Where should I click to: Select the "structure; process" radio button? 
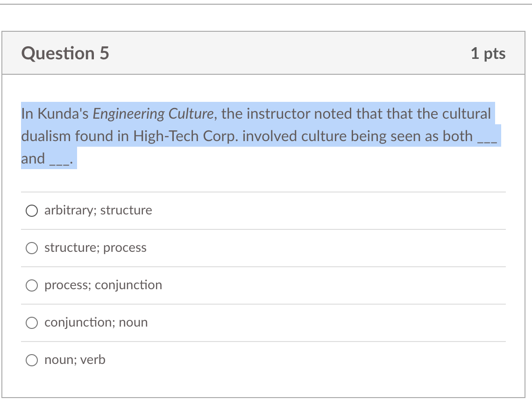31,248
